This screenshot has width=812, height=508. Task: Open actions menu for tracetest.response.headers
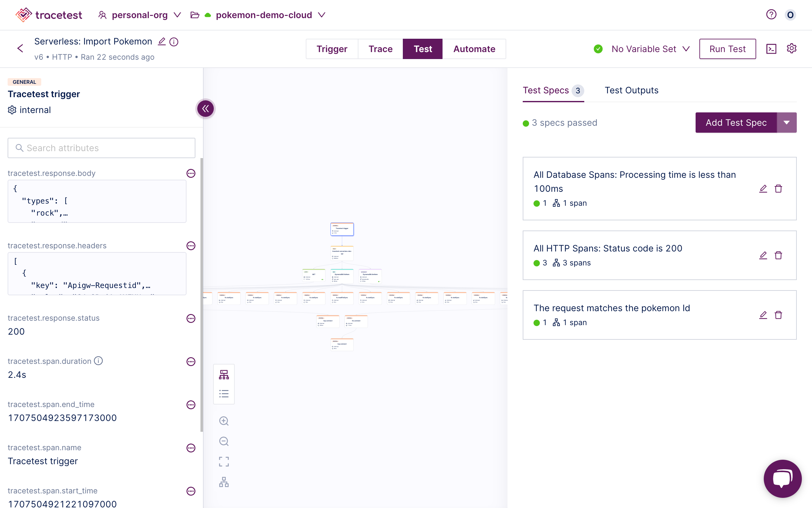click(x=191, y=246)
